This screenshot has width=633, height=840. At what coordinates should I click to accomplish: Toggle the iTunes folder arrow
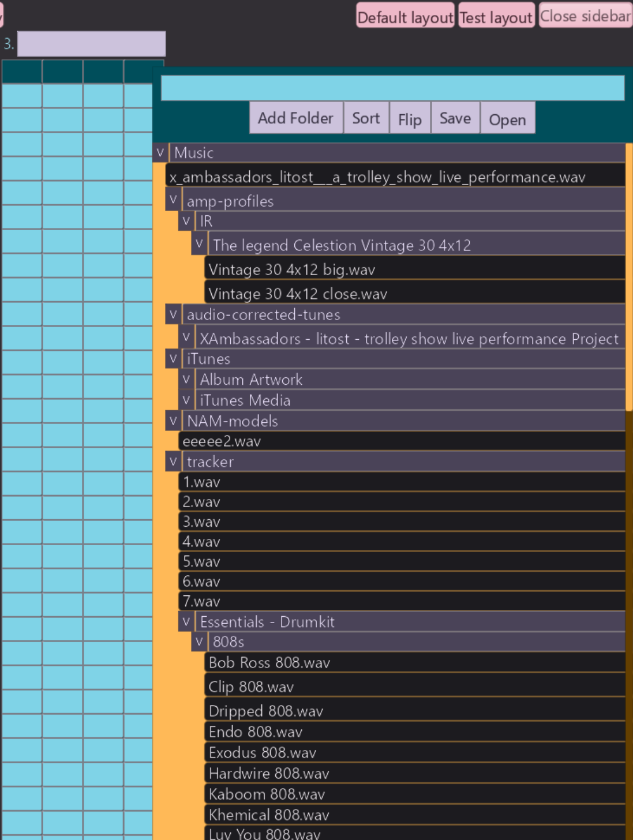coord(173,358)
